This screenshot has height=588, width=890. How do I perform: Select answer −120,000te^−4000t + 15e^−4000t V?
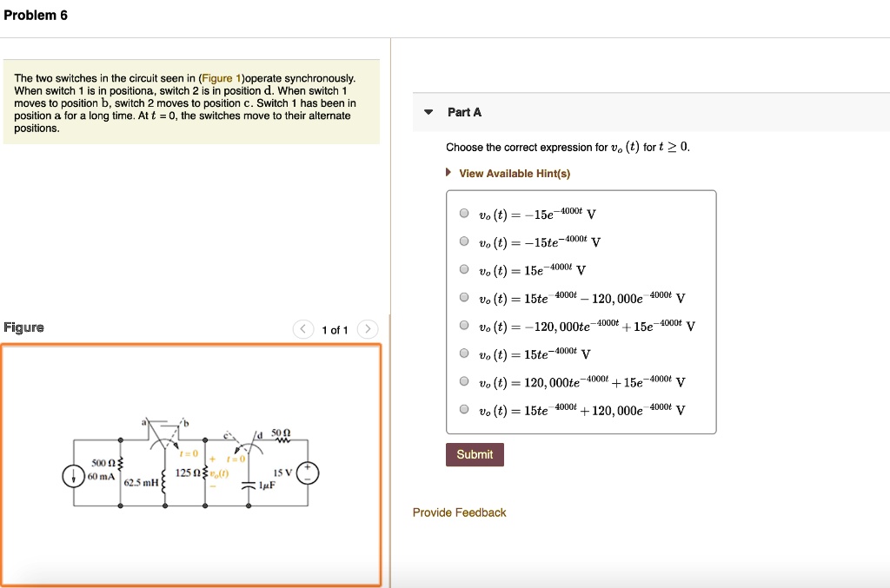(463, 325)
